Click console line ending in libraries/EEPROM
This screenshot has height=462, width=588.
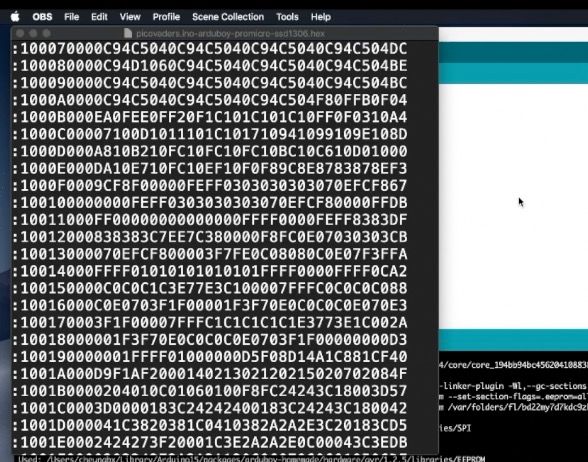(252, 458)
